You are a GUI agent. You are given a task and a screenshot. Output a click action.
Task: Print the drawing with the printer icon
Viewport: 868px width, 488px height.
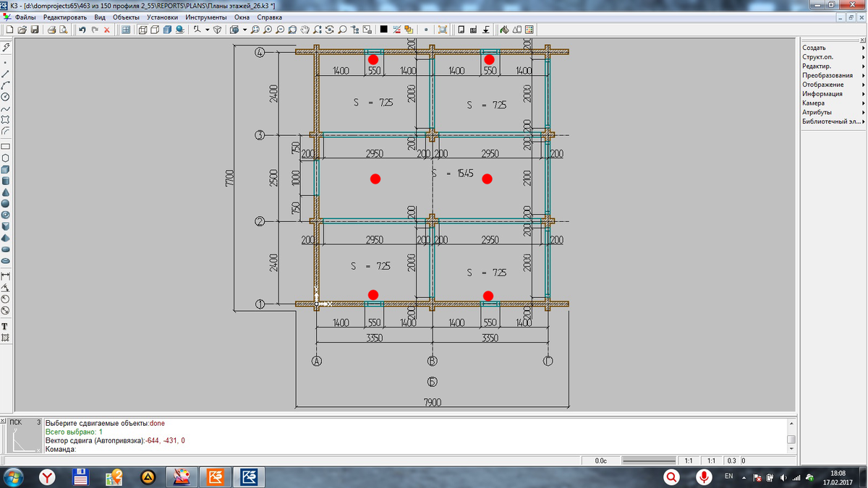click(51, 30)
